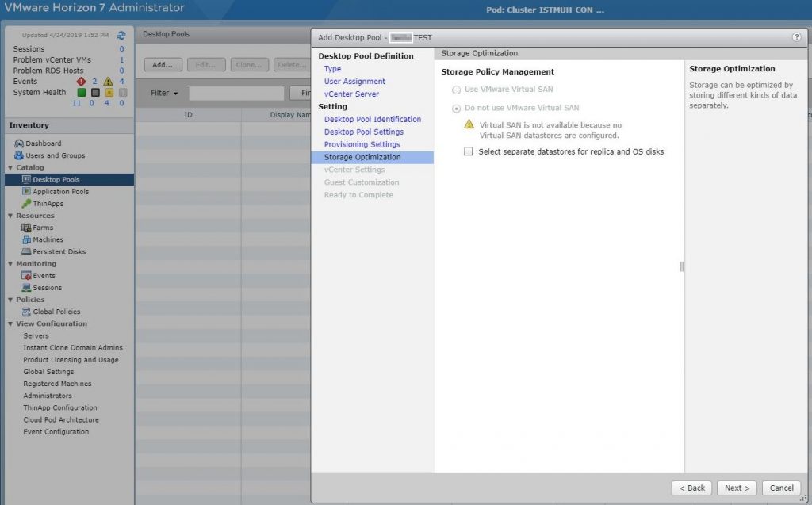Image resolution: width=812 pixels, height=505 pixels.
Task: Click the Events icon under Monitoring
Action: tap(26, 276)
